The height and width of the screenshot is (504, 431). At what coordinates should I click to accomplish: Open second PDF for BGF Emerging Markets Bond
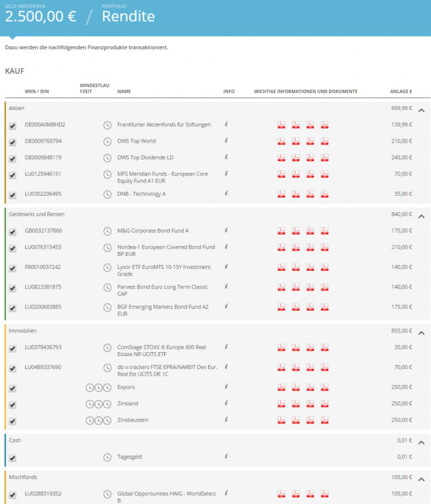coord(296,307)
